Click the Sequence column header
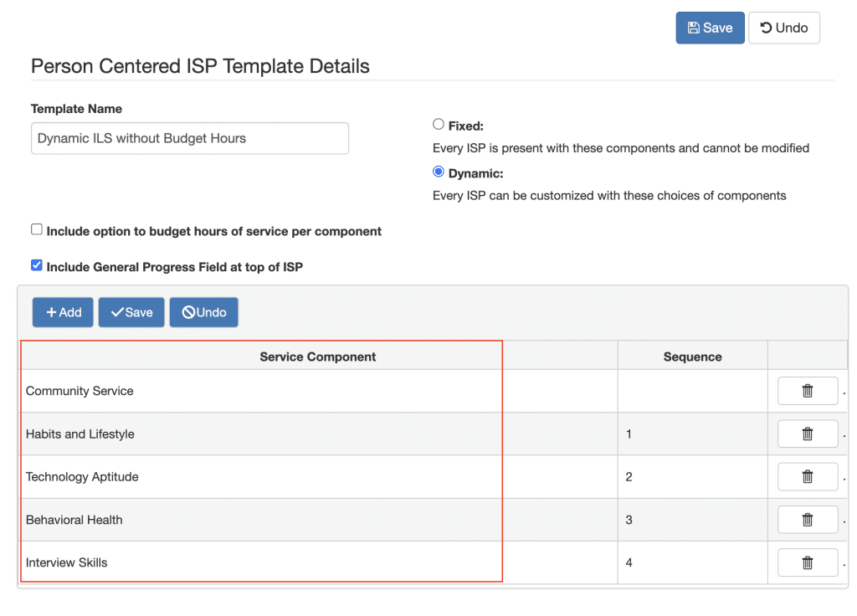This screenshot has width=857, height=616. (692, 357)
